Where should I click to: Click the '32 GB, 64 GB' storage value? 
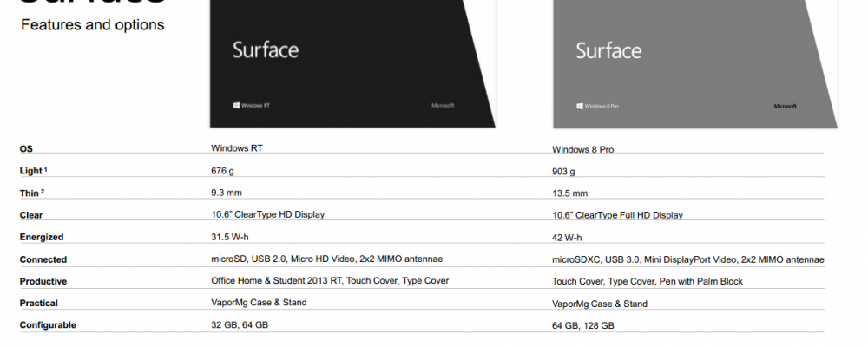pos(240,324)
